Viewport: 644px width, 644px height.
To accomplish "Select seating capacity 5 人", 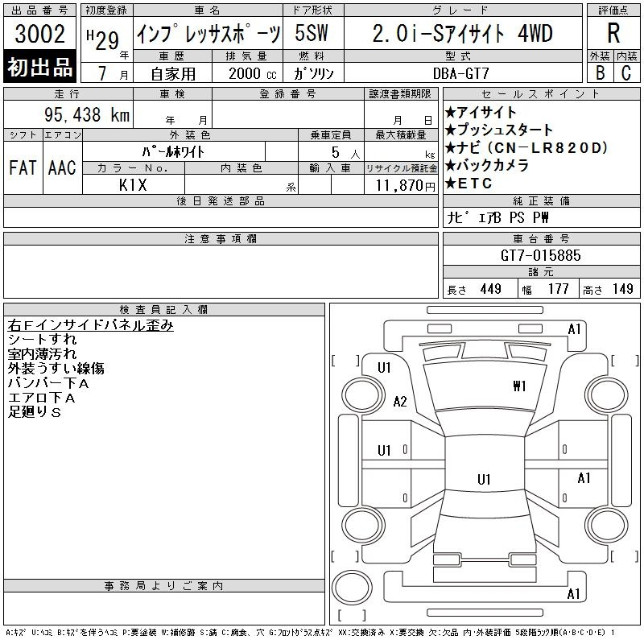I will [x=345, y=152].
